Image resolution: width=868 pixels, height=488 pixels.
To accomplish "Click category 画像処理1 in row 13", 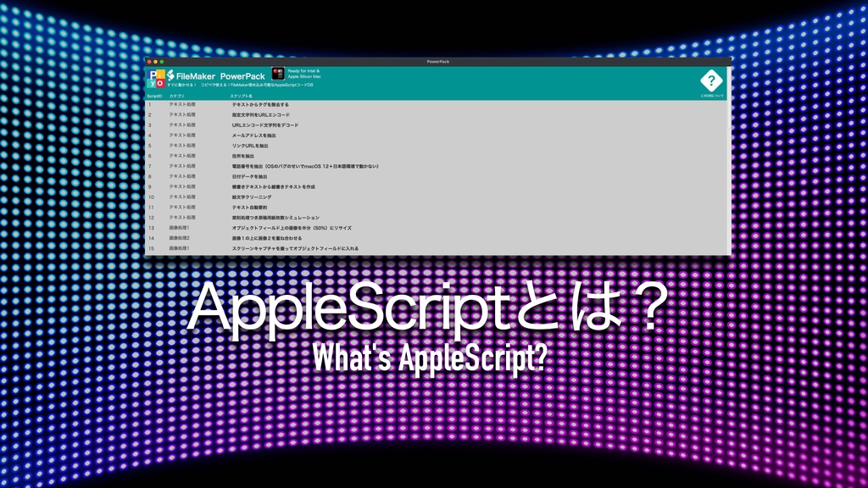I will tap(180, 228).
